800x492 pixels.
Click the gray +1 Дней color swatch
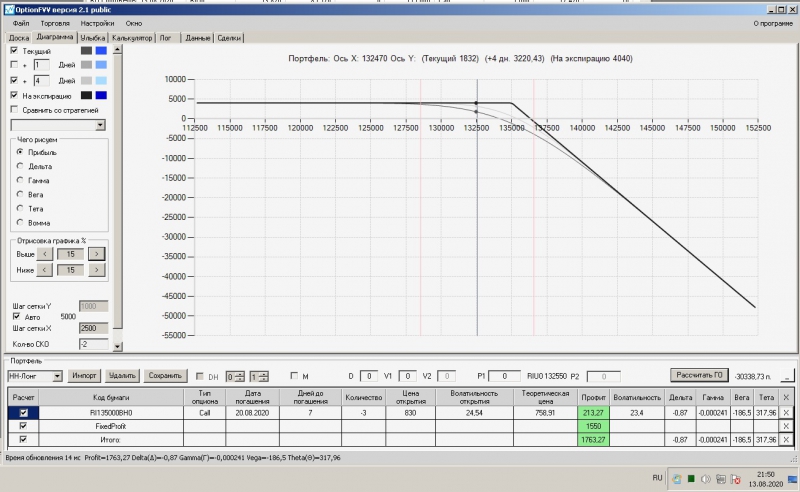click(86, 65)
